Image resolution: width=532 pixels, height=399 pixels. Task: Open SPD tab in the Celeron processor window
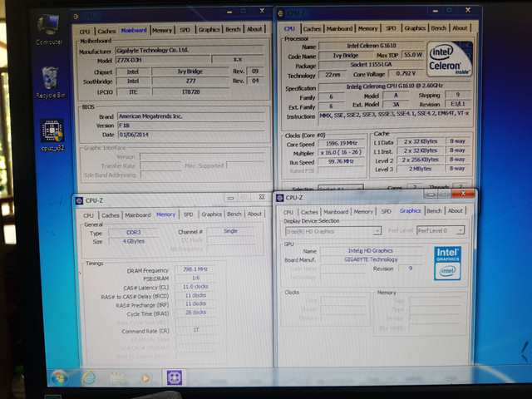click(x=392, y=28)
